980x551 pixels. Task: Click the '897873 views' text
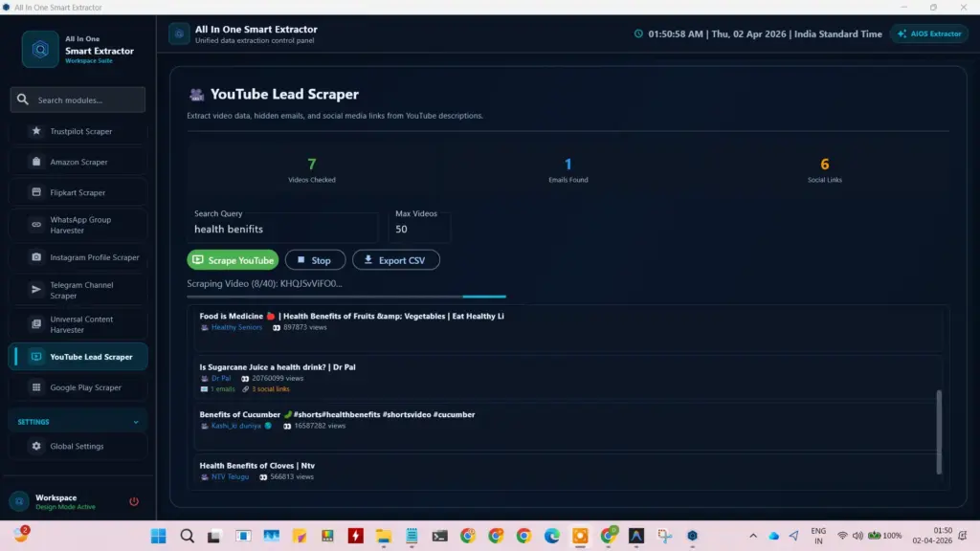(305, 327)
